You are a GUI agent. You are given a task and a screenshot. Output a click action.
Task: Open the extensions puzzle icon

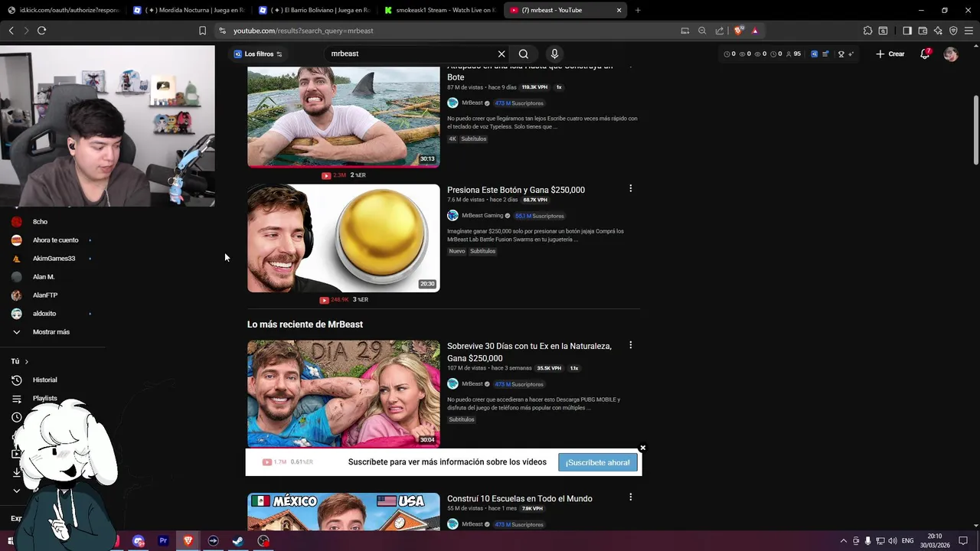tap(867, 31)
